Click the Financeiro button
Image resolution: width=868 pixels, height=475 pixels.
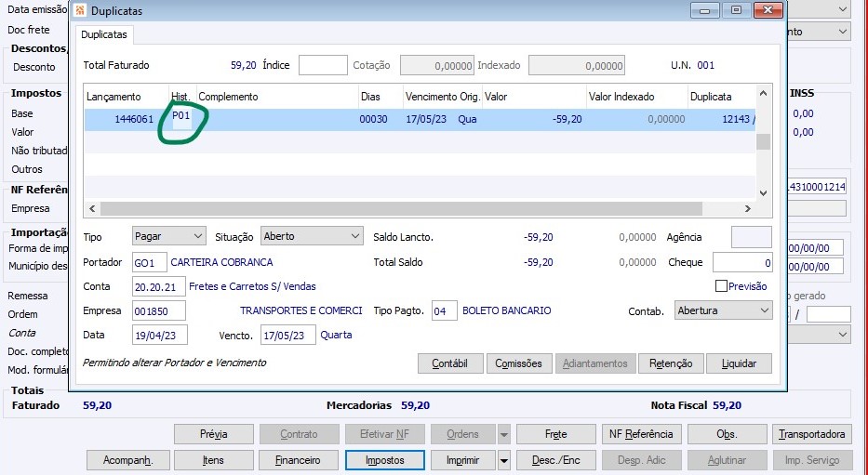pos(299,460)
